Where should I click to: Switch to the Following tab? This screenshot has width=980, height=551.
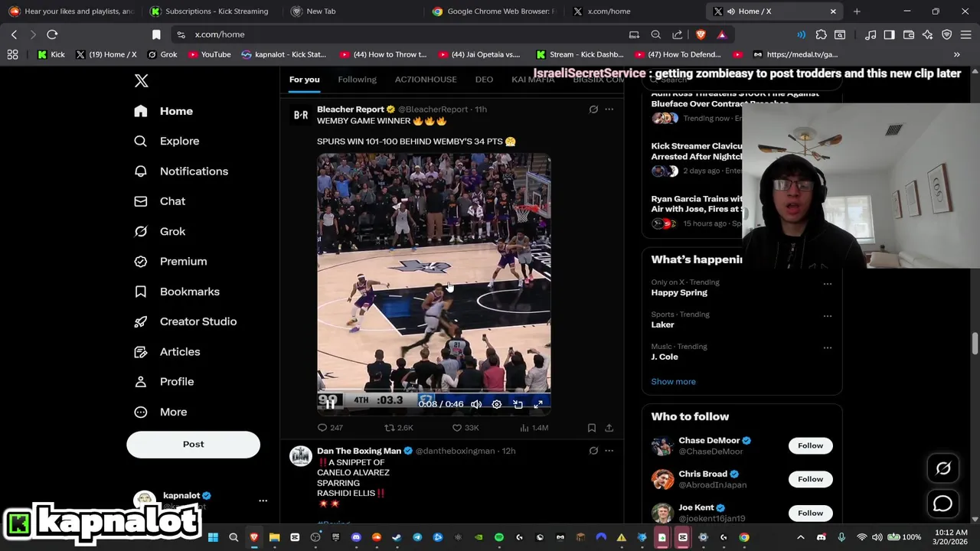click(x=357, y=80)
